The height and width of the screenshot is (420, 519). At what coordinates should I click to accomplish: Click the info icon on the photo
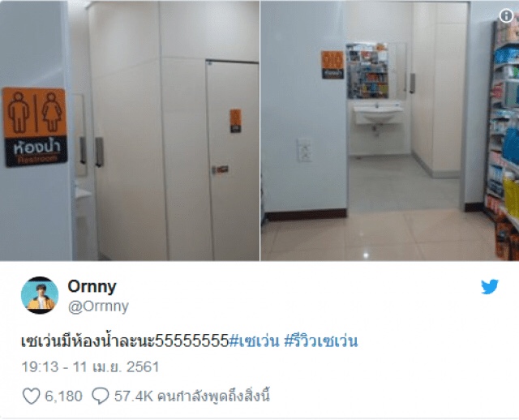pyautogui.click(x=506, y=15)
